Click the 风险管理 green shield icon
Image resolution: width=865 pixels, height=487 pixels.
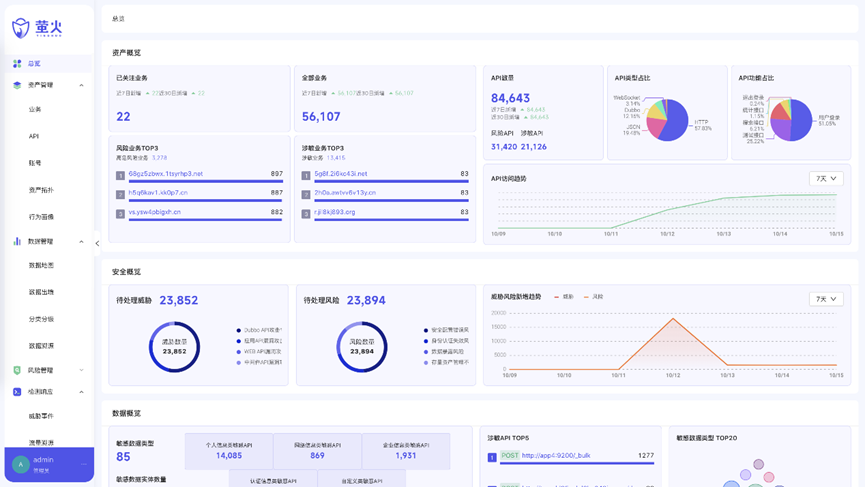click(17, 370)
